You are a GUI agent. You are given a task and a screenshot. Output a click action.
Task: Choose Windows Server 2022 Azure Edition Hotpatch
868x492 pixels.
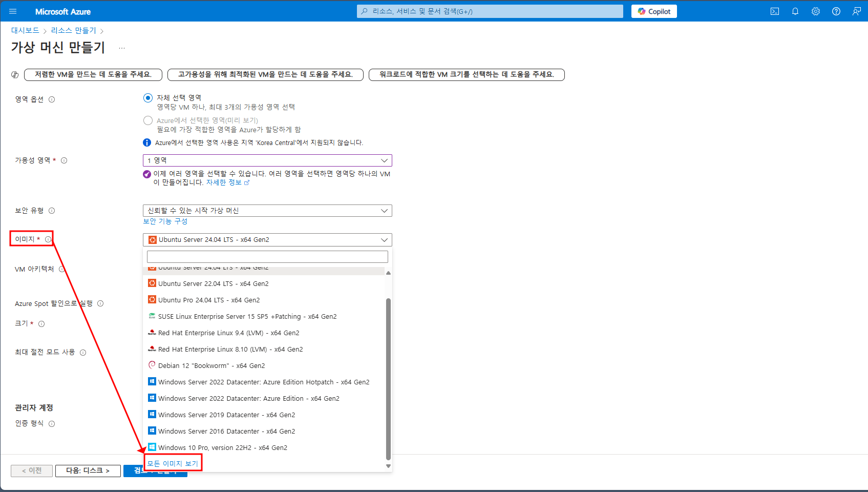pyautogui.click(x=264, y=382)
